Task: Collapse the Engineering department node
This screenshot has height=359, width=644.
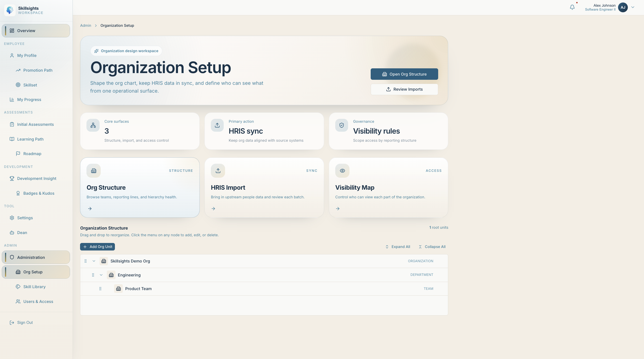Action: pos(101,275)
